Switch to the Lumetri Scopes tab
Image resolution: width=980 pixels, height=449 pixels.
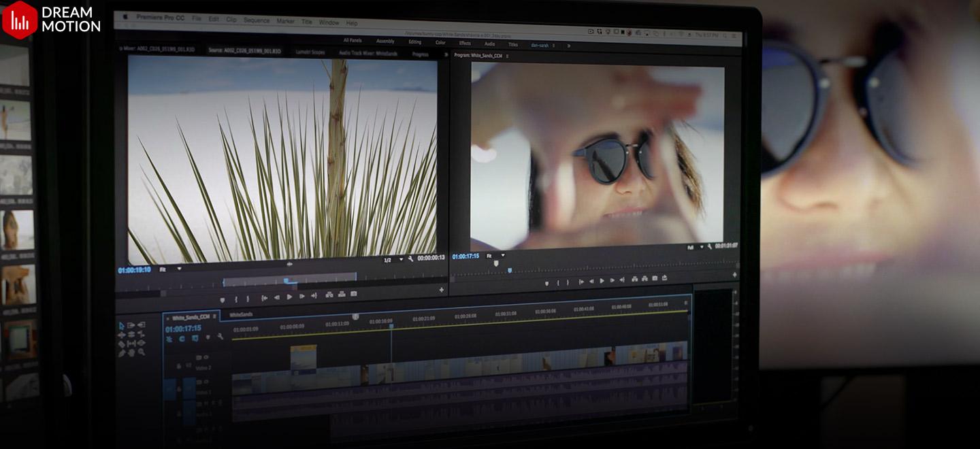coord(310,52)
